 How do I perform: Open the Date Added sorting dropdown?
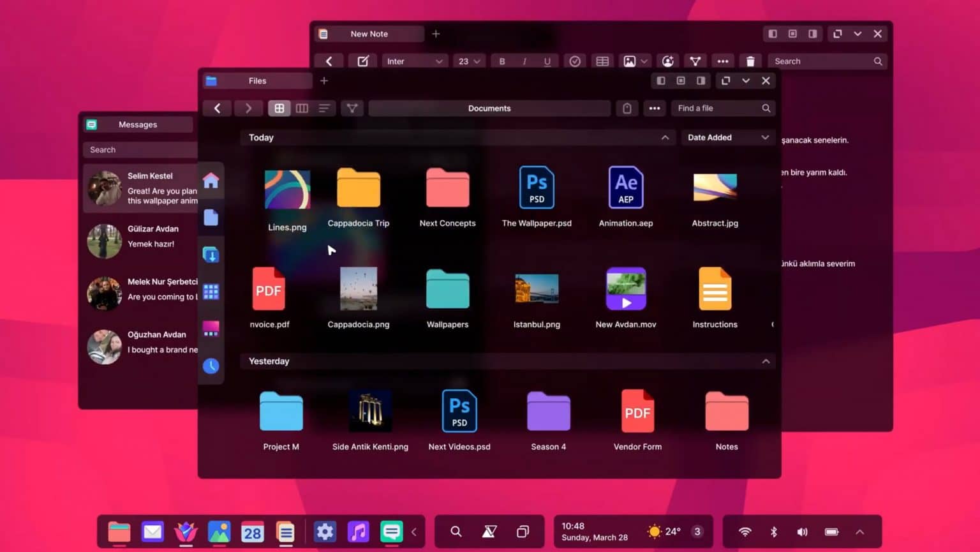pos(727,137)
